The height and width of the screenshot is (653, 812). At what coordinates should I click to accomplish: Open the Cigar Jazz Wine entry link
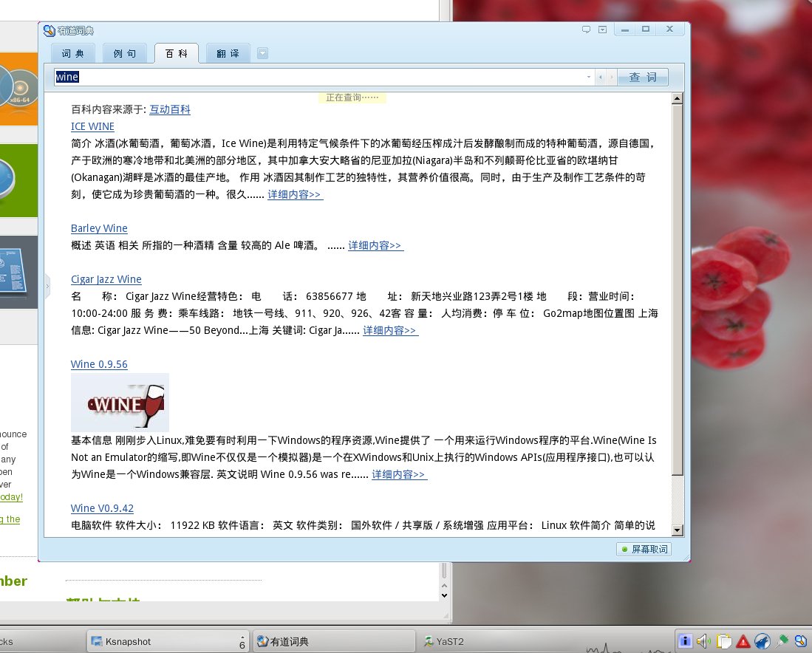point(106,279)
